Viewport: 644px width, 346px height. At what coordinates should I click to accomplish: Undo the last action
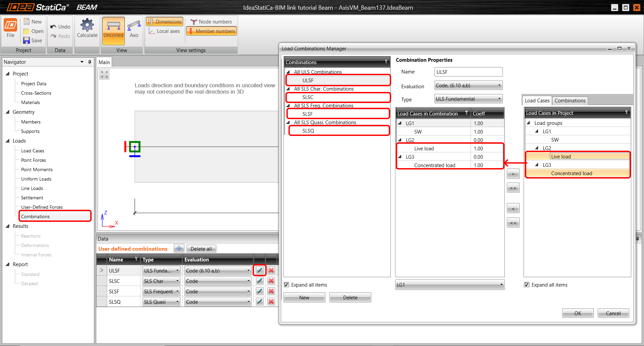[60, 27]
